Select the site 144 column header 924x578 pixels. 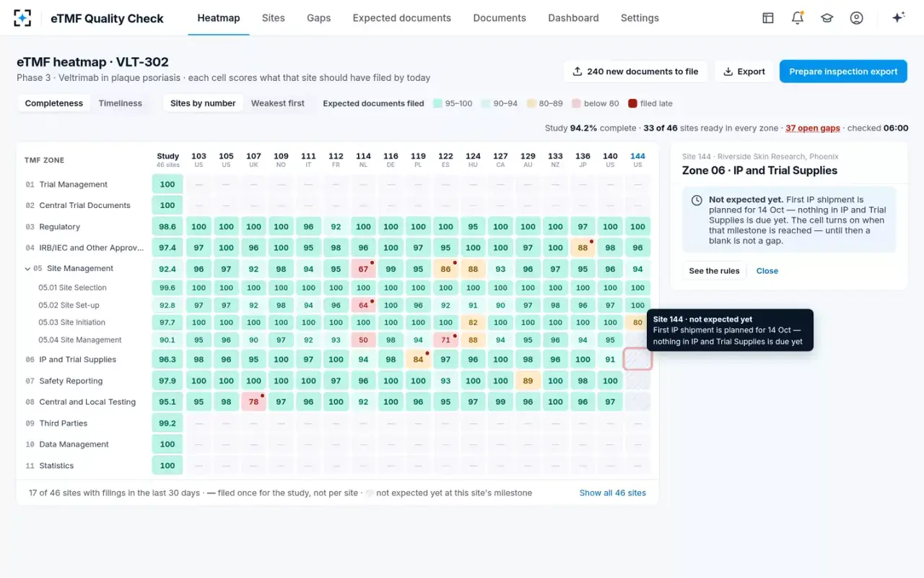pyautogui.click(x=637, y=160)
